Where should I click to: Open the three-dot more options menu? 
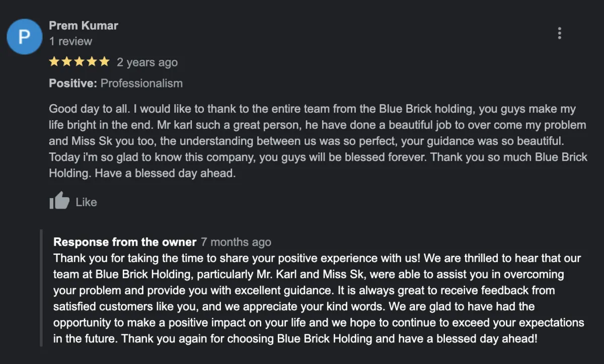click(x=559, y=33)
